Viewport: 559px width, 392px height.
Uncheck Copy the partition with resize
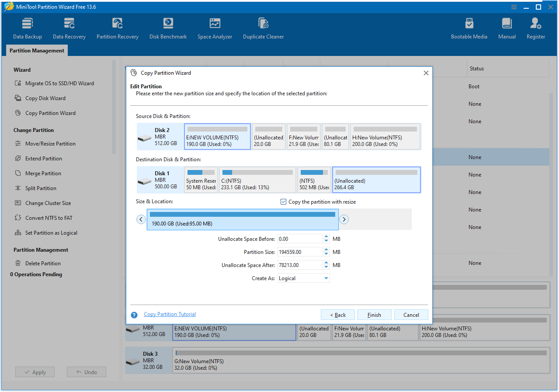tap(283, 202)
